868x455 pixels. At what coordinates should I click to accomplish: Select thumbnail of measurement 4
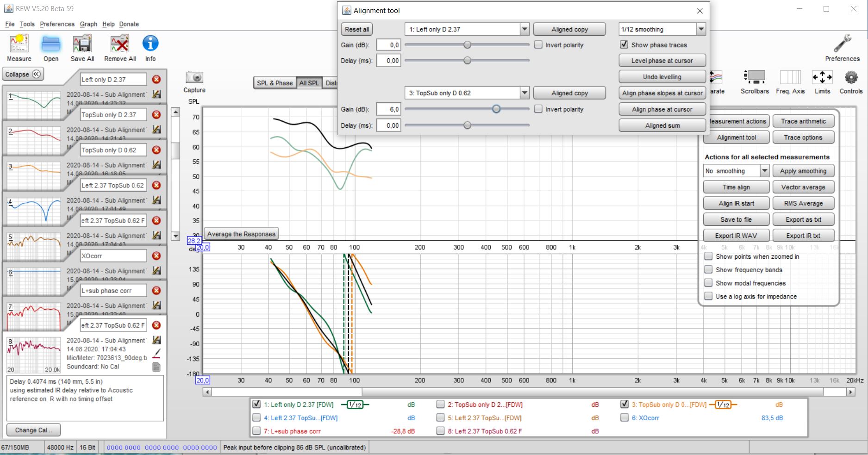point(34,211)
